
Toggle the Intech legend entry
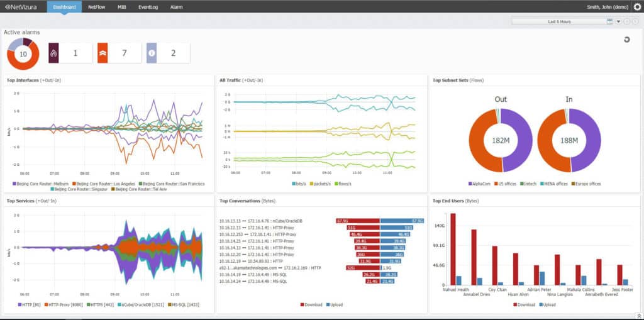click(x=528, y=184)
